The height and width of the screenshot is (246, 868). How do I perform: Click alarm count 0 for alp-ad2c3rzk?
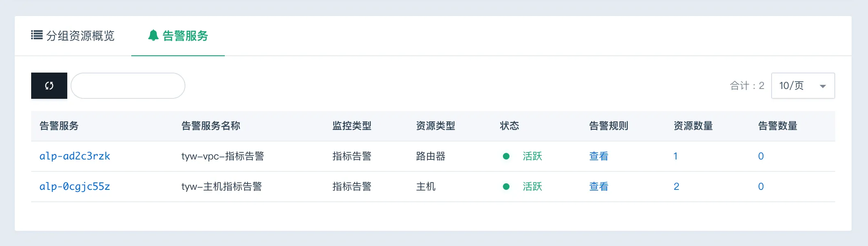[761, 156]
